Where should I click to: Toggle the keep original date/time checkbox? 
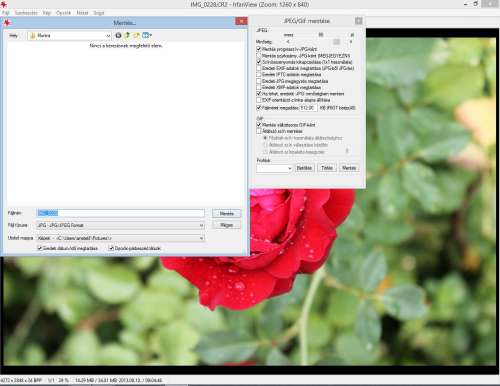40,248
